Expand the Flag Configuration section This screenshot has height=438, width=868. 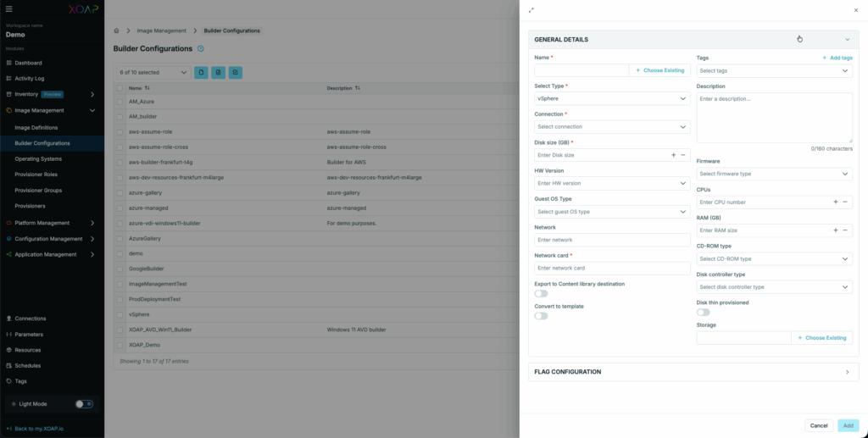point(693,372)
